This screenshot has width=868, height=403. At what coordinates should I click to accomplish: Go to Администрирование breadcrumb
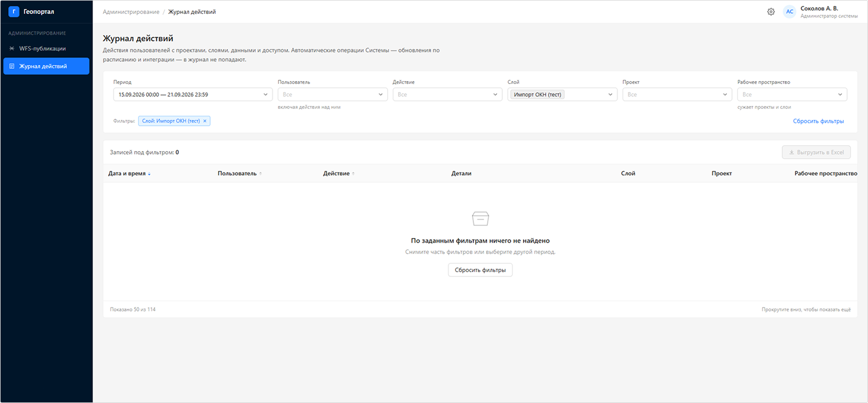coord(131,12)
